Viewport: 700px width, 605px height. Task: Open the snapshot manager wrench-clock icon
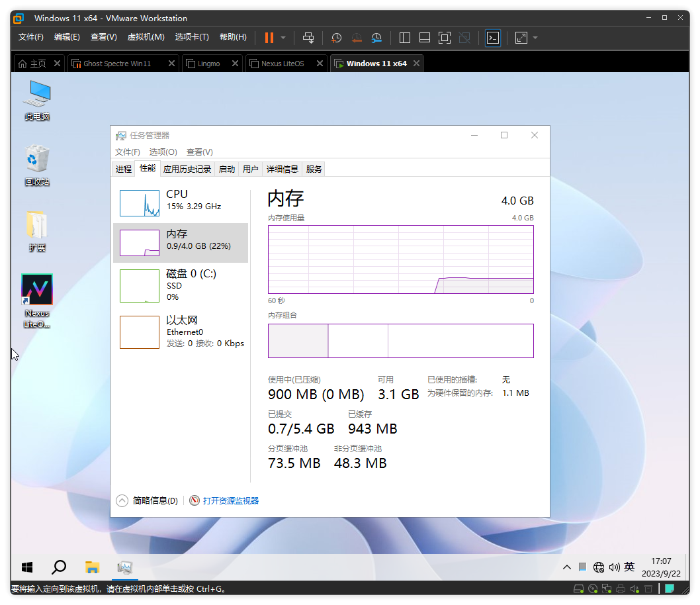click(376, 38)
